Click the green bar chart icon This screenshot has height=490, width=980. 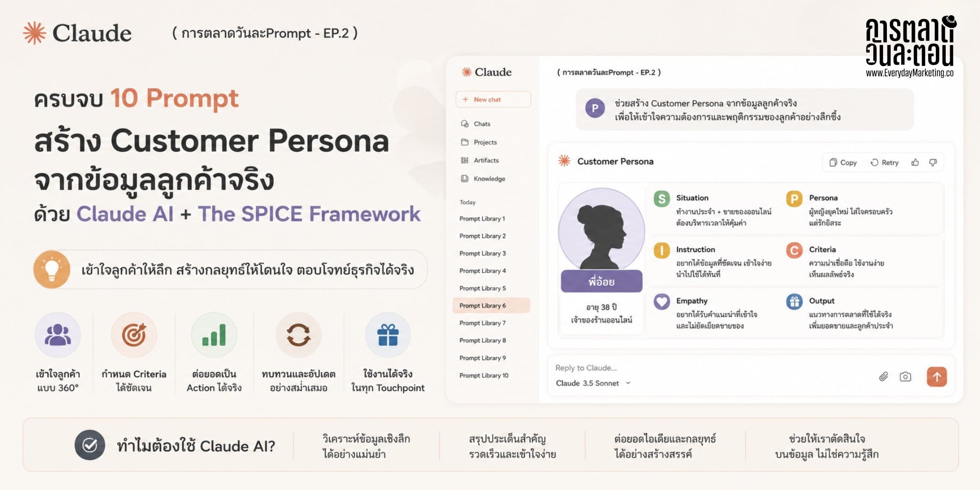pos(214,335)
